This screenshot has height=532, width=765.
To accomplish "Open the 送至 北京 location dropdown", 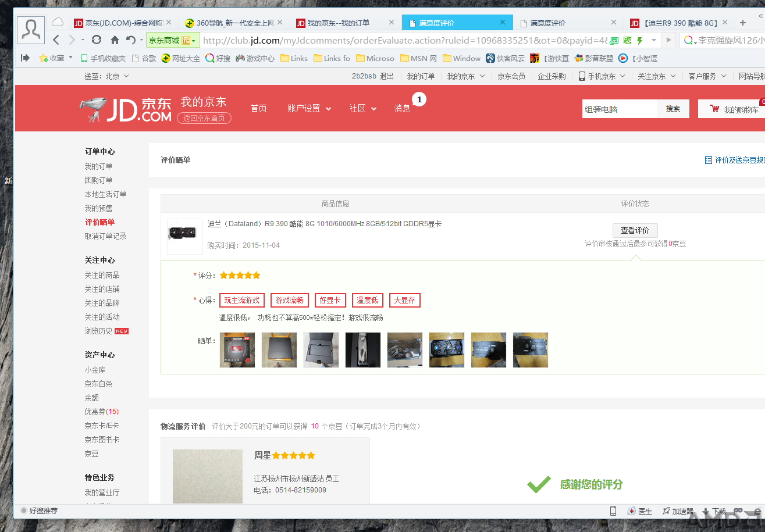I will click(x=107, y=76).
